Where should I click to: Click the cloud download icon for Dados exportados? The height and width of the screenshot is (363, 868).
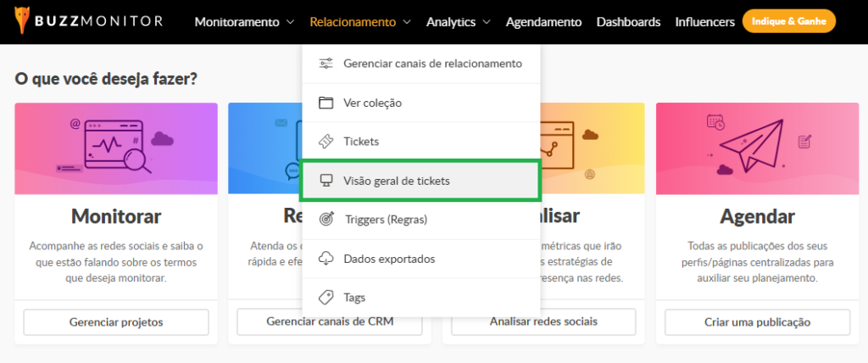click(x=326, y=259)
